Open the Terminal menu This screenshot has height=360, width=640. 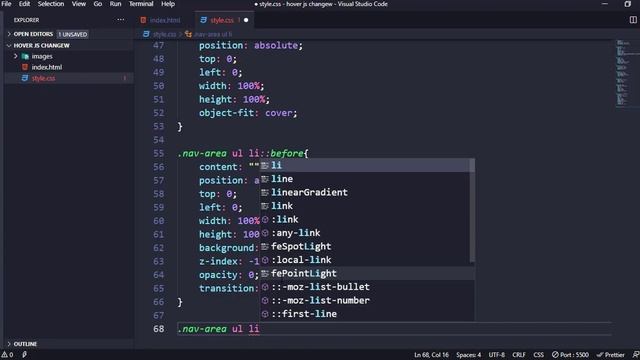pyautogui.click(x=141, y=4)
